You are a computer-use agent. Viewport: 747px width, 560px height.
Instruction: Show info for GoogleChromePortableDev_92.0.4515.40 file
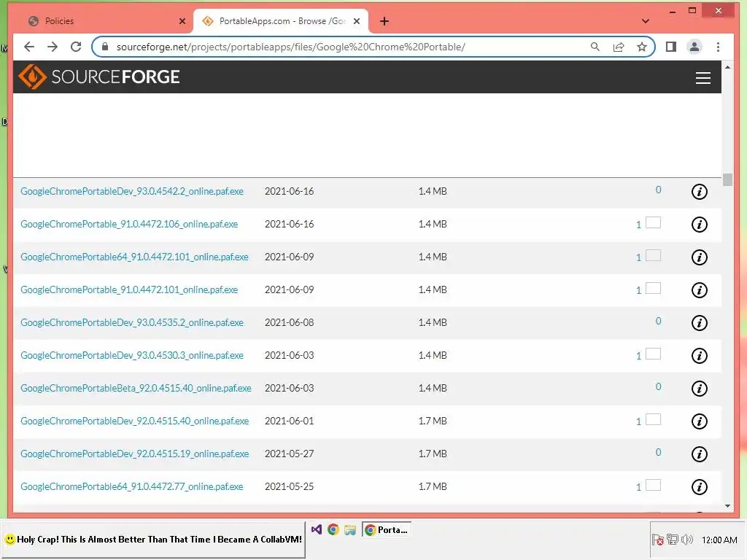point(699,421)
